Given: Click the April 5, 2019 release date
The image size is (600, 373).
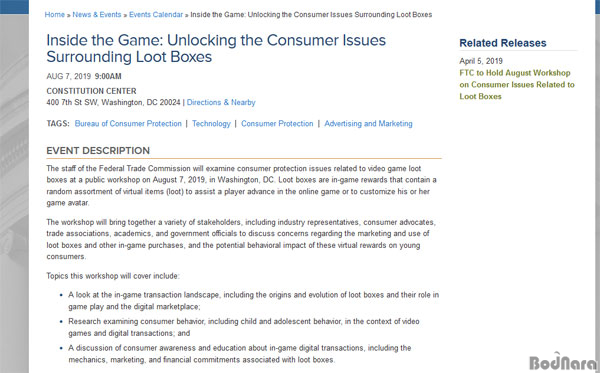Looking at the screenshot, I should [x=481, y=61].
